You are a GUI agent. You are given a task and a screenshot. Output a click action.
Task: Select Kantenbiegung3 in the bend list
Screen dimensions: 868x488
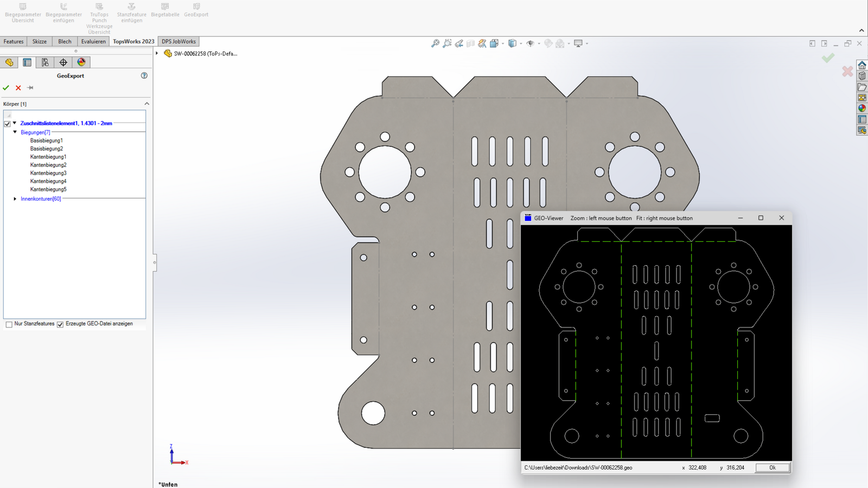pyautogui.click(x=48, y=173)
